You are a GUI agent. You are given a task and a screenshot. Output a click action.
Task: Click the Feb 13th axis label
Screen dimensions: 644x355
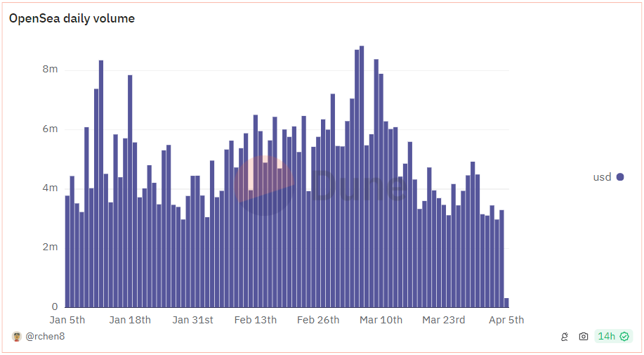[256, 320]
